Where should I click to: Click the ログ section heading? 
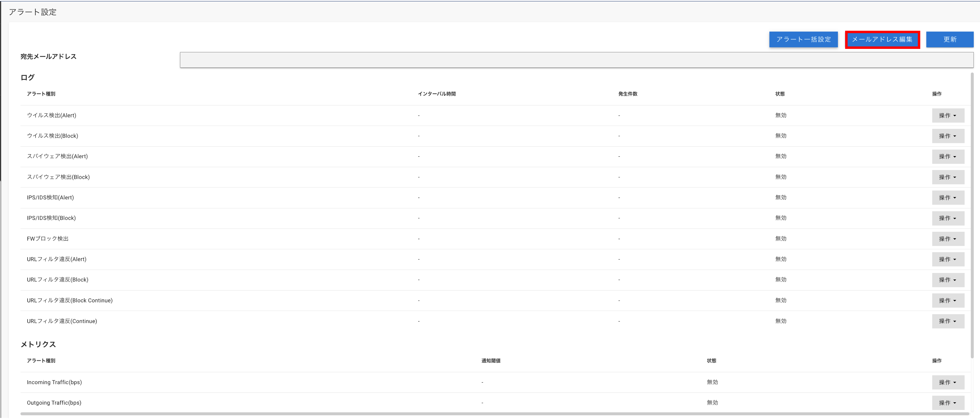pos(27,78)
